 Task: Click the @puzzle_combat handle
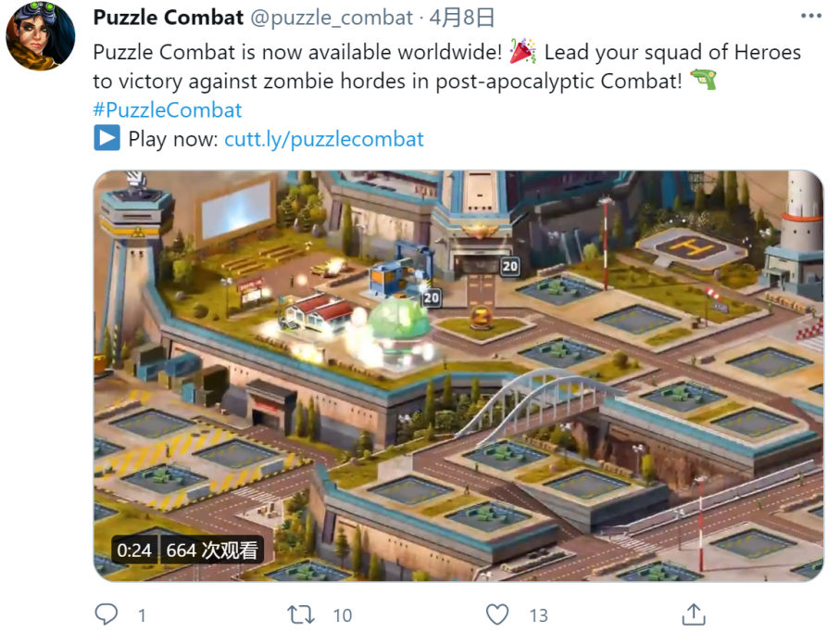click(332, 19)
